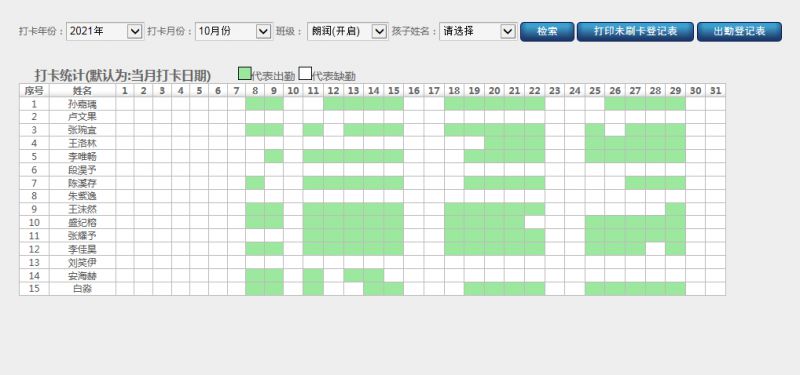Open the 打卡年份 2021年 dropdown
This screenshot has width=800, height=375.
(105, 31)
